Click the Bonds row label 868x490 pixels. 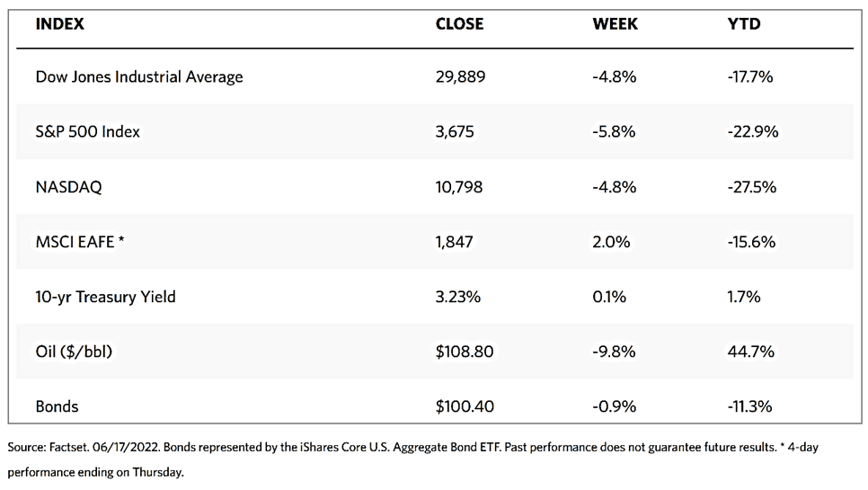click(58, 406)
